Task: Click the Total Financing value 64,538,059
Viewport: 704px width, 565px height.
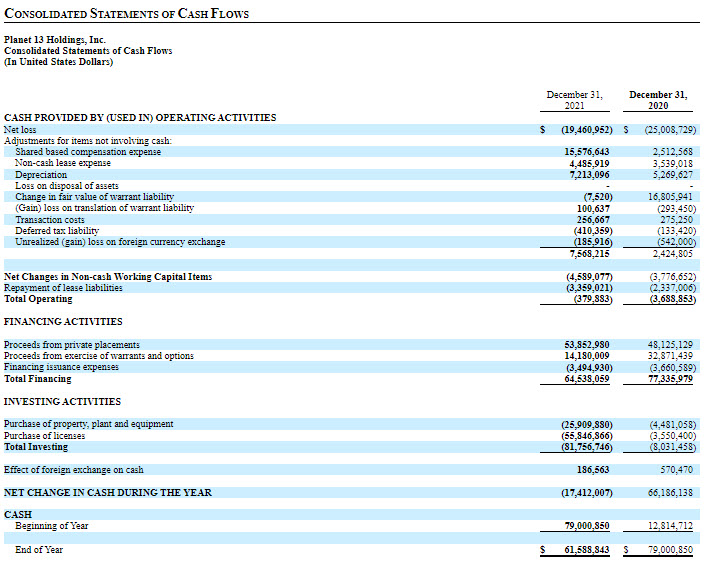Action: click(587, 379)
